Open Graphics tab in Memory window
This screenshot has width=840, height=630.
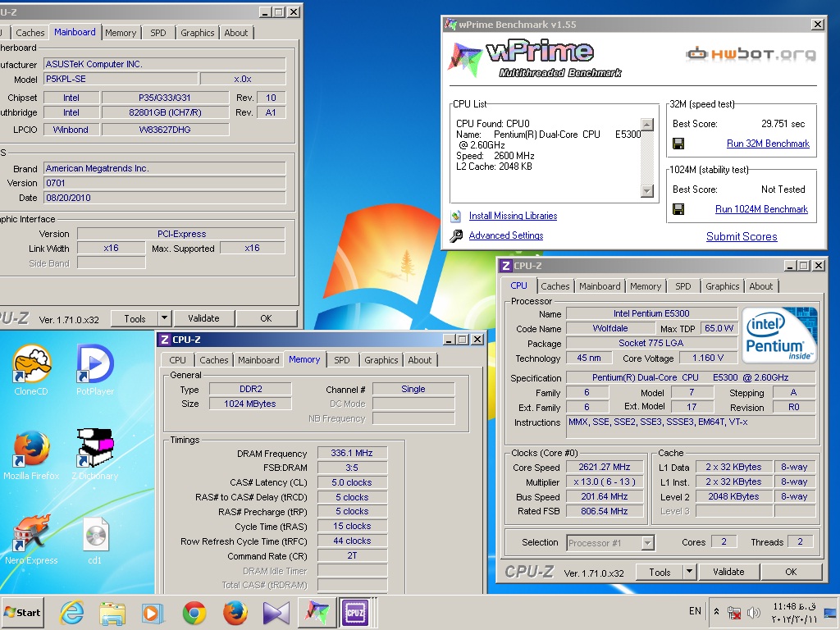381,360
